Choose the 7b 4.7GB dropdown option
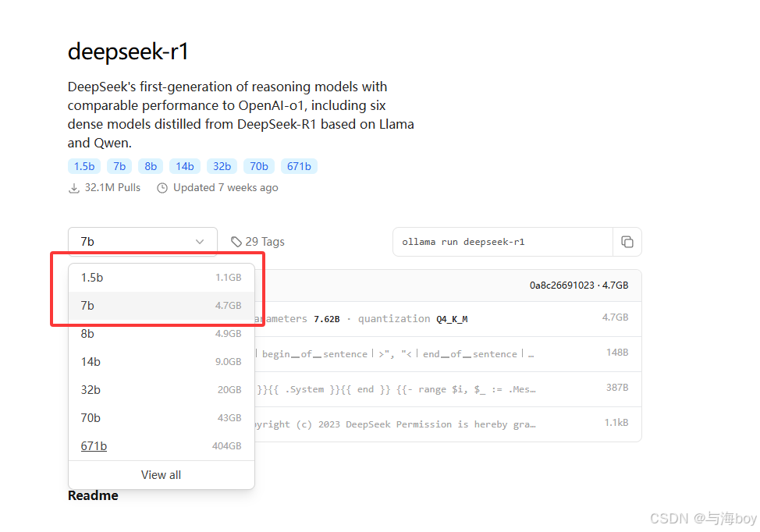760x532 pixels. pos(162,306)
